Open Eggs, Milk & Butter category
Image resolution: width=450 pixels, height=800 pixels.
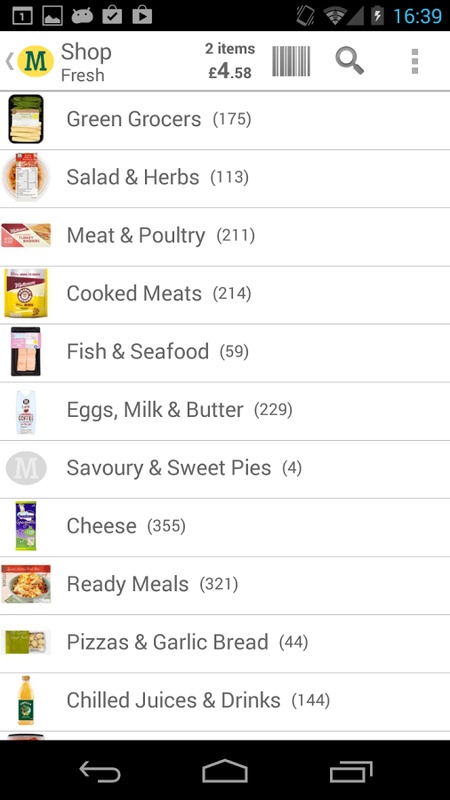click(225, 411)
